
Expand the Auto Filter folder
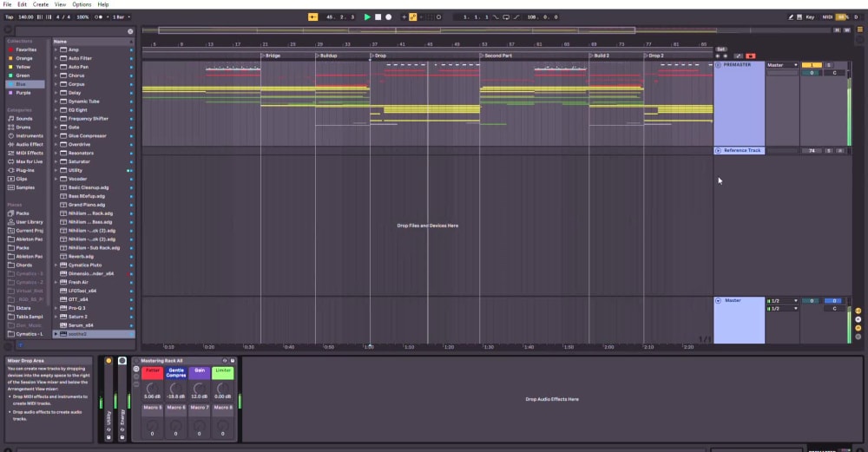click(56, 58)
